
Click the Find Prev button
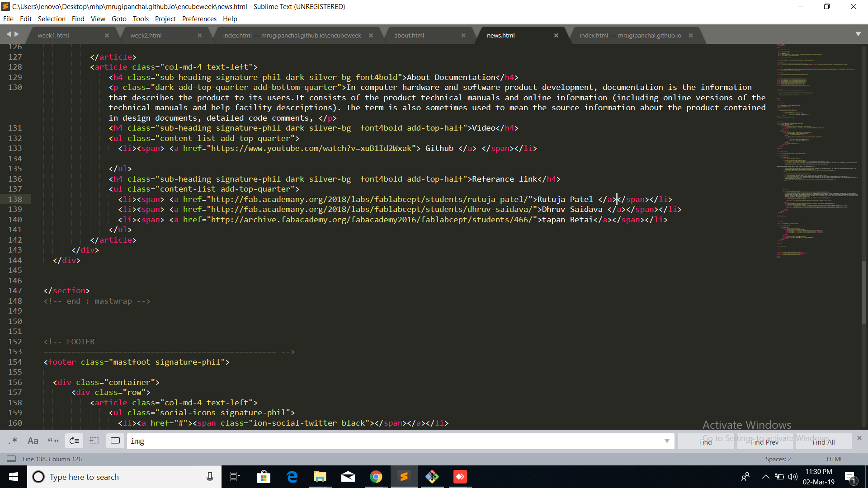coord(764,441)
